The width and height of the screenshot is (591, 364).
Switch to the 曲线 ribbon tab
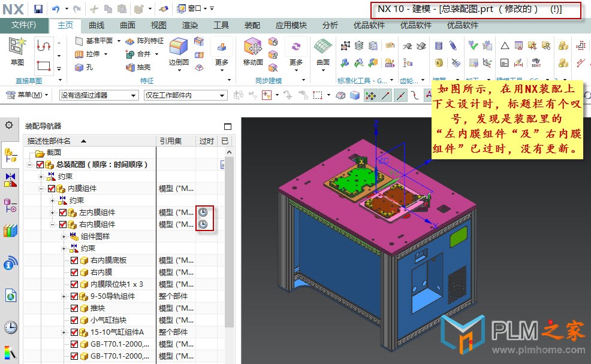click(x=97, y=25)
